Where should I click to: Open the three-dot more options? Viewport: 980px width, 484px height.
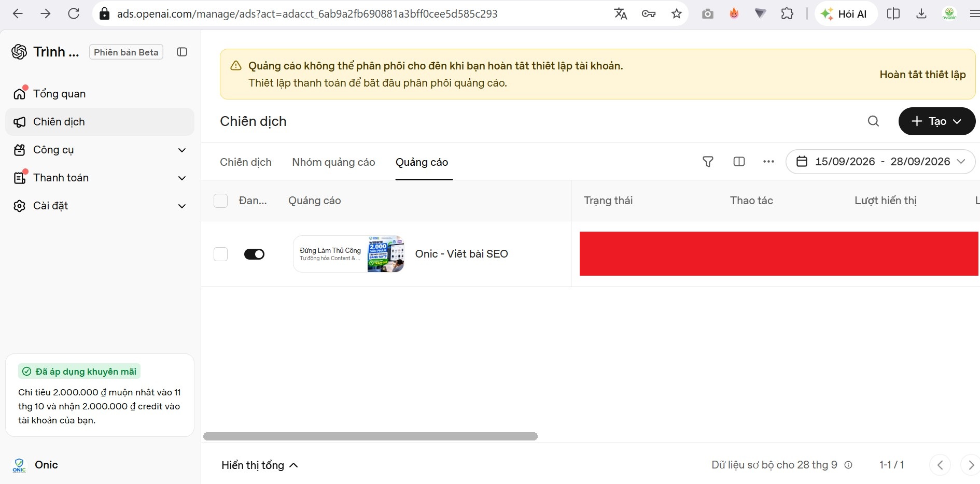(768, 162)
